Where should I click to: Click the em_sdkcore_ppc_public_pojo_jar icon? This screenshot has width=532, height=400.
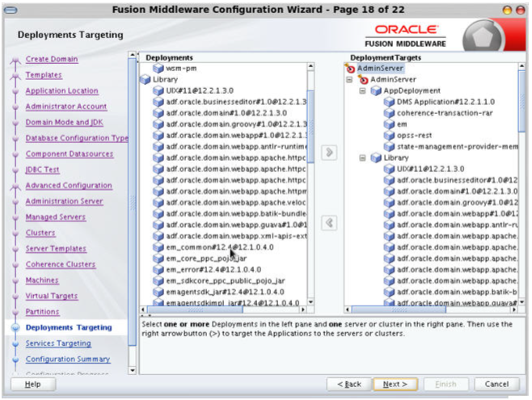(158, 280)
